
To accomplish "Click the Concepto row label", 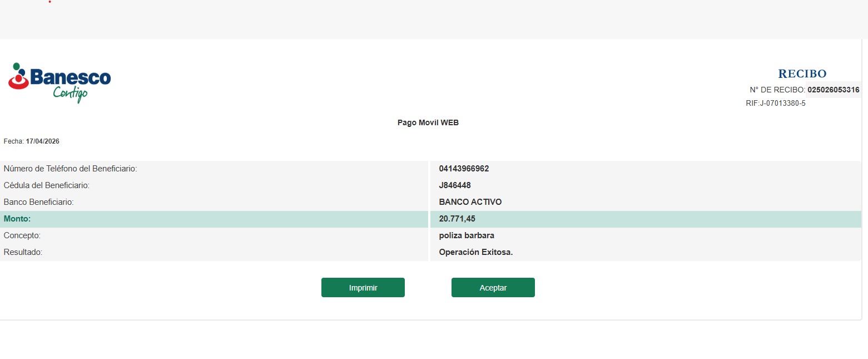I will [x=22, y=235].
